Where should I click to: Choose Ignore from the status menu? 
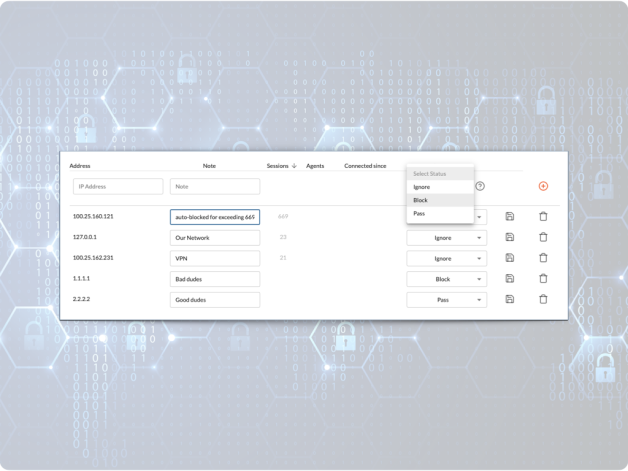click(x=422, y=187)
